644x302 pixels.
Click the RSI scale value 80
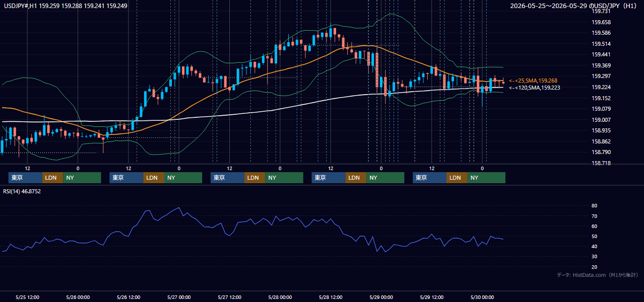tap(595, 206)
